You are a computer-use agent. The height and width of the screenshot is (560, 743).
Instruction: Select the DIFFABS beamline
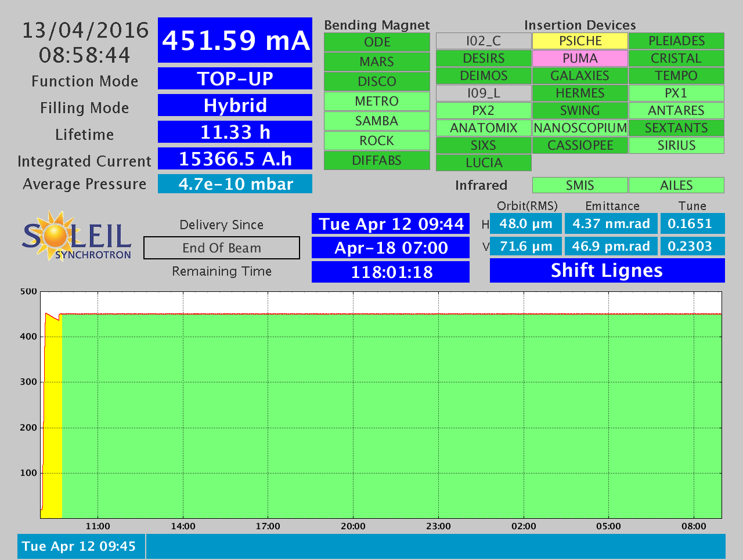click(377, 161)
